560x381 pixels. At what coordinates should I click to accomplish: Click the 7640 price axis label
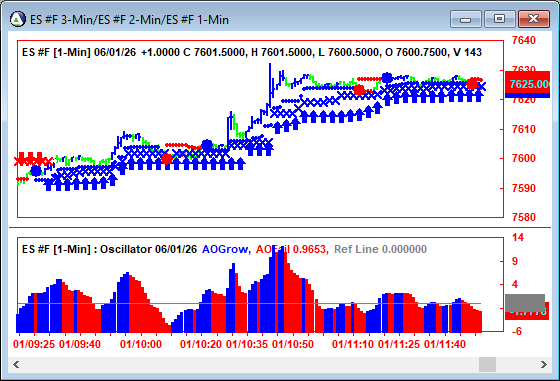[x=524, y=40]
